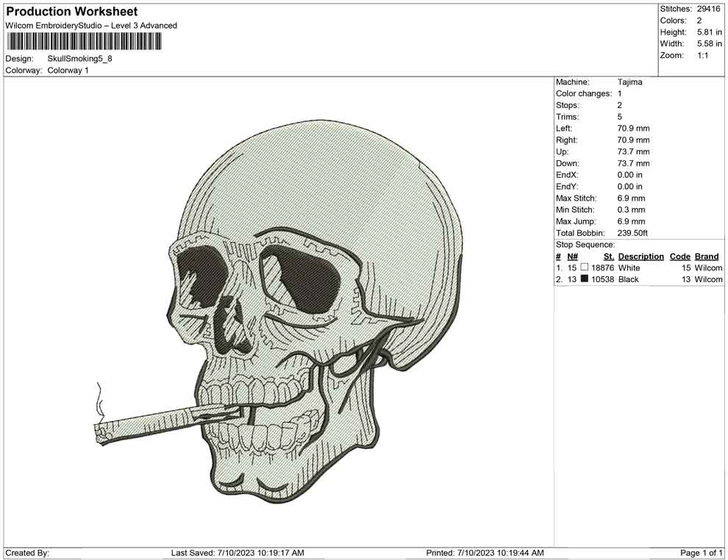This screenshot has width=728, height=560.
Task: Click the Trims count of 5
Action: pos(619,116)
